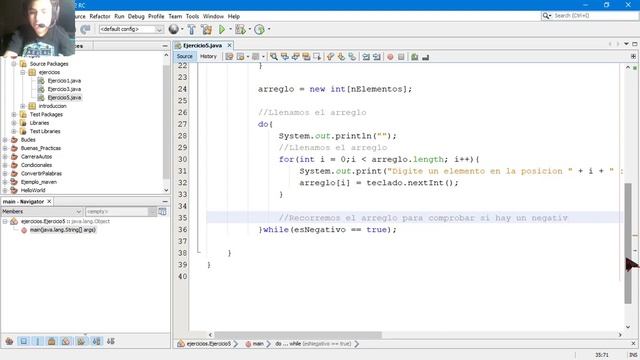Run the project with green play icon

click(222, 29)
